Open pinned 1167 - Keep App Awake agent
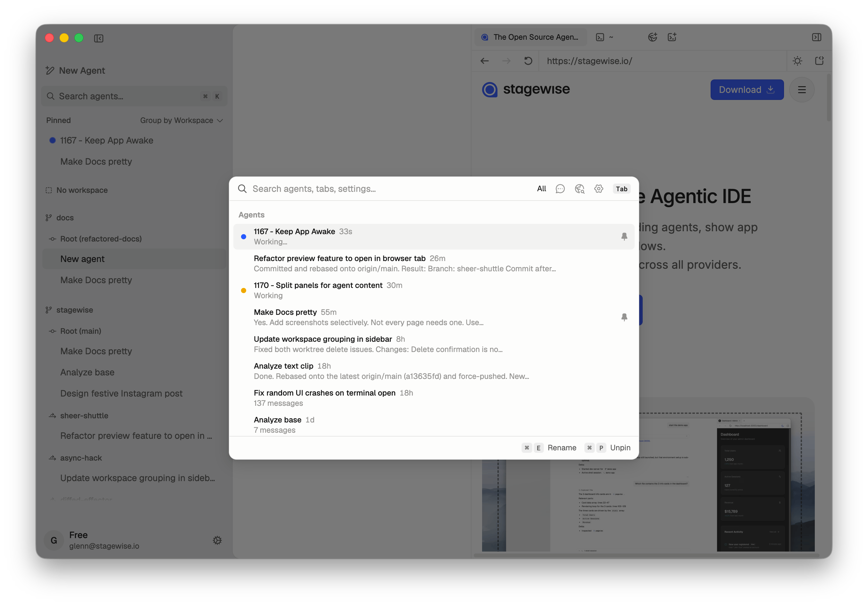Image resolution: width=868 pixels, height=606 pixels. (x=134, y=141)
